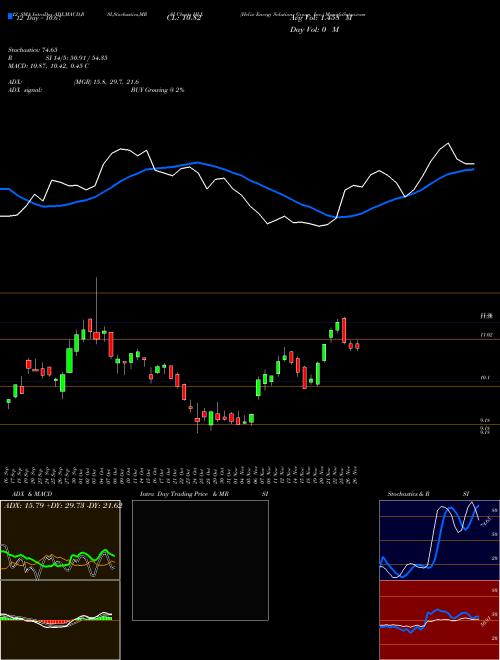Click the 'MACD: 10.87, 10.42, 0.45 C' line
Image resolution: width=500 pixels, height=660 pixels.
click(x=48, y=66)
